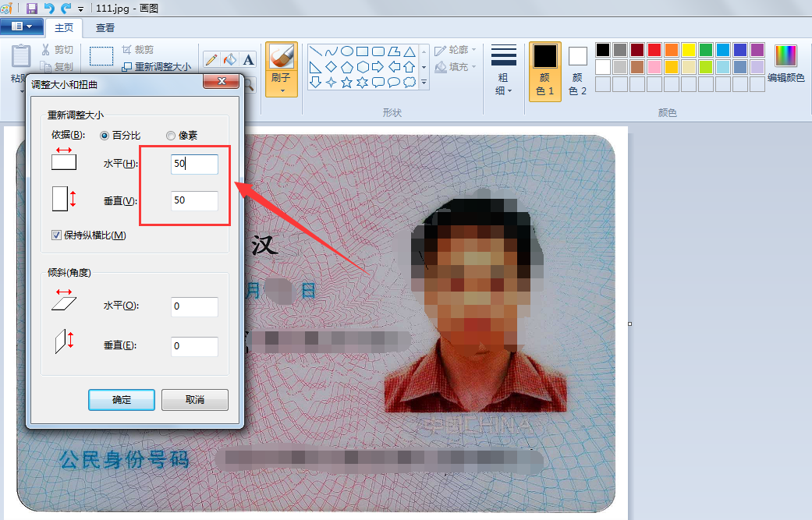Select 颜色 1 foreground color box
This screenshot has width=812, height=520.
tap(544, 71)
